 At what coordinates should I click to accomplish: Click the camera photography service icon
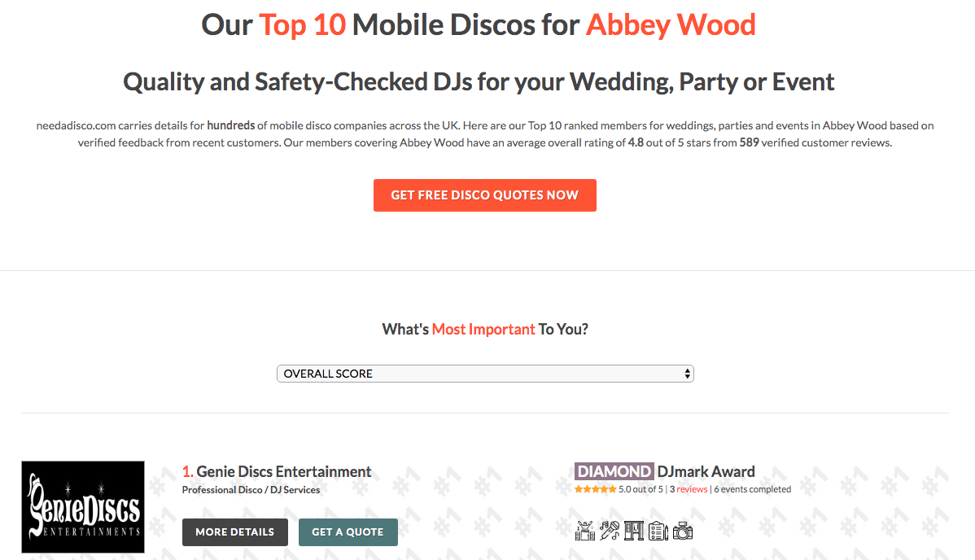coord(682,531)
